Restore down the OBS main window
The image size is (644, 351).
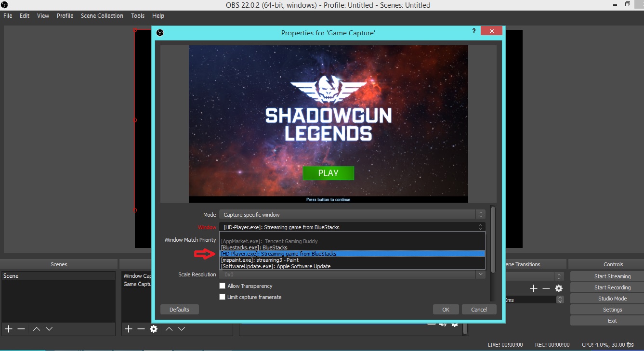click(x=628, y=4)
